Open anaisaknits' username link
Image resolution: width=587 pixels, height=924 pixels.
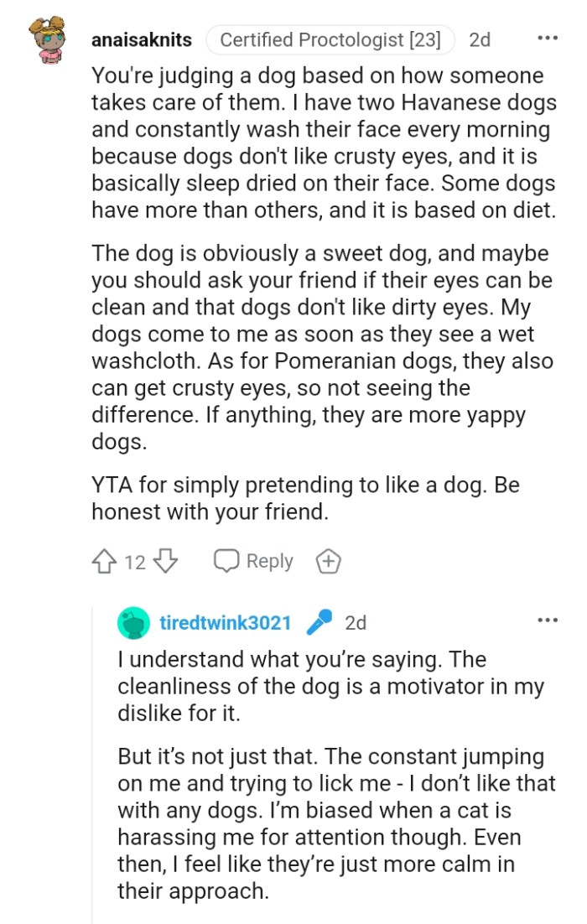144,38
